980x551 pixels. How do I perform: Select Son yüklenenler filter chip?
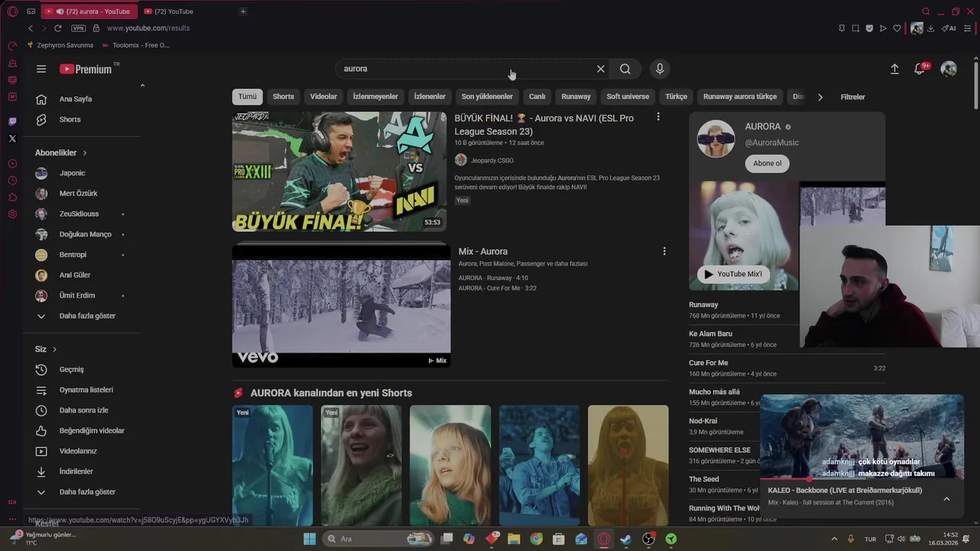click(x=487, y=97)
